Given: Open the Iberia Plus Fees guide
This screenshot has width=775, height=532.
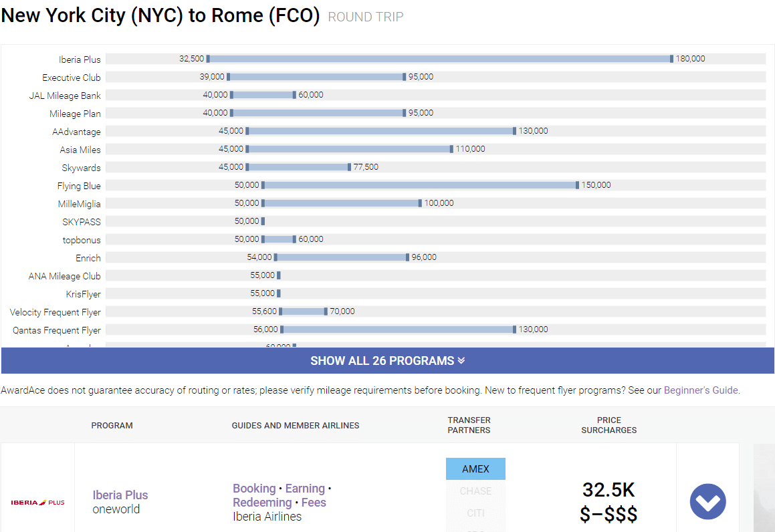Looking at the screenshot, I should 314,503.
